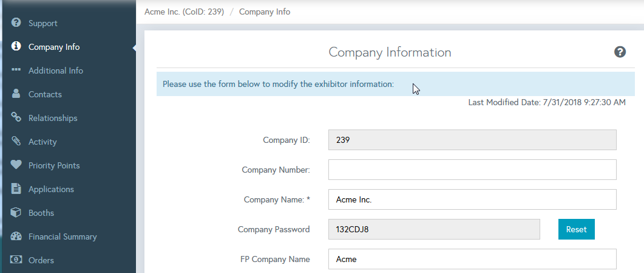This screenshot has width=644, height=273.
Task: Click the Applications document icon
Action: click(x=16, y=189)
